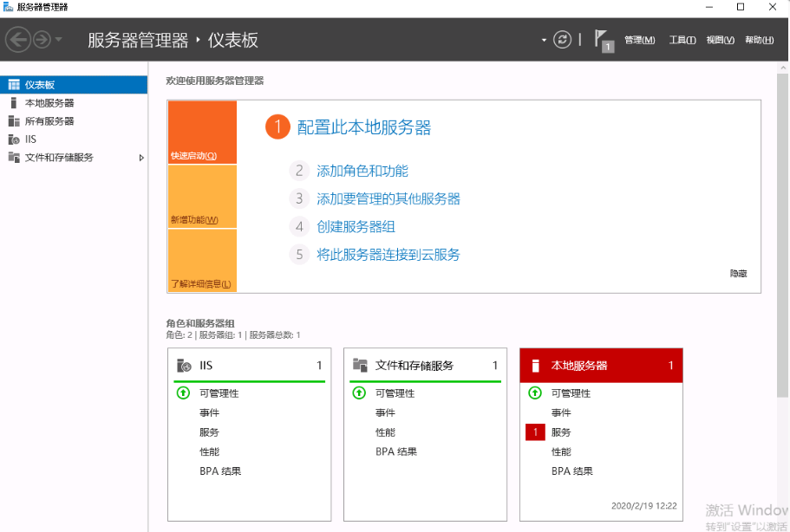This screenshot has height=532, width=790.
Task: Open the navigation history dropdown arrow
Action: coord(59,40)
